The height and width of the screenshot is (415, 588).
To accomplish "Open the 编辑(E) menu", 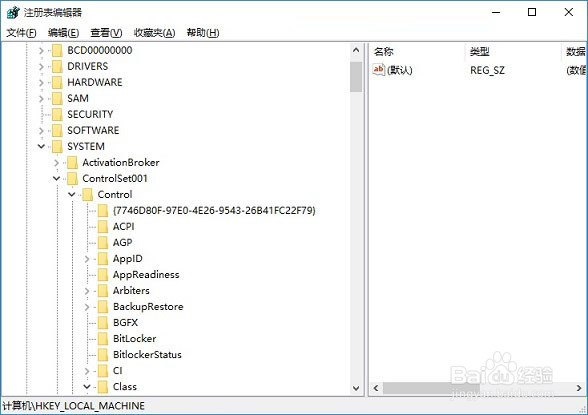I will (63, 33).
